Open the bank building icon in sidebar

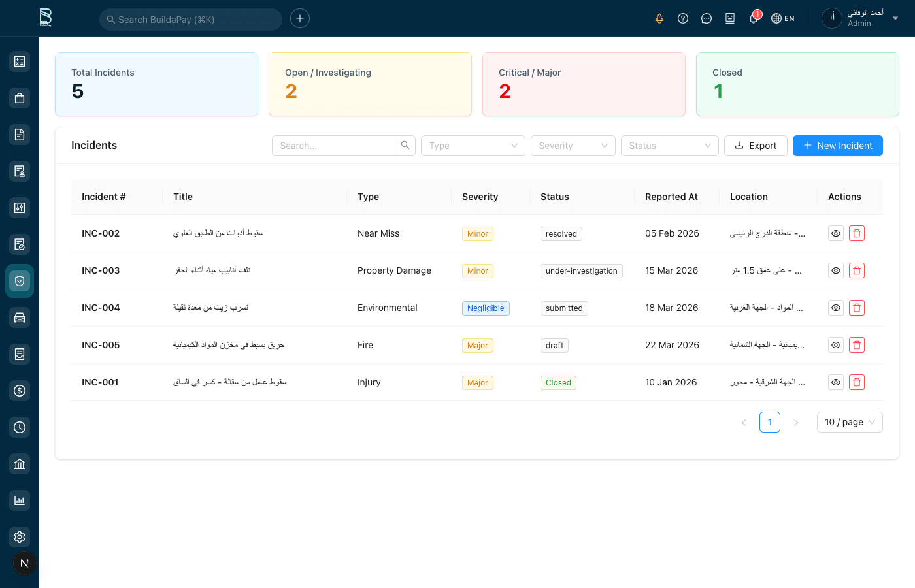click(x=20, y=464)
